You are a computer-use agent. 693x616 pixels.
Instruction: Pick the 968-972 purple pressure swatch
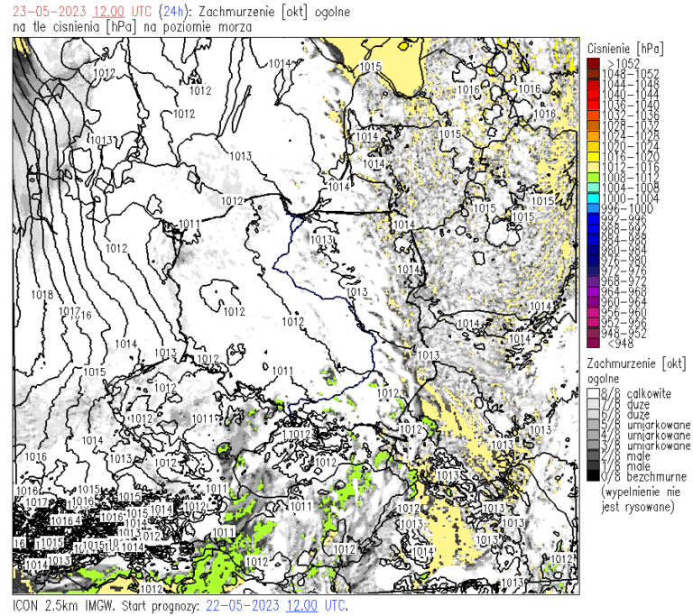click(x=593, y=281)
